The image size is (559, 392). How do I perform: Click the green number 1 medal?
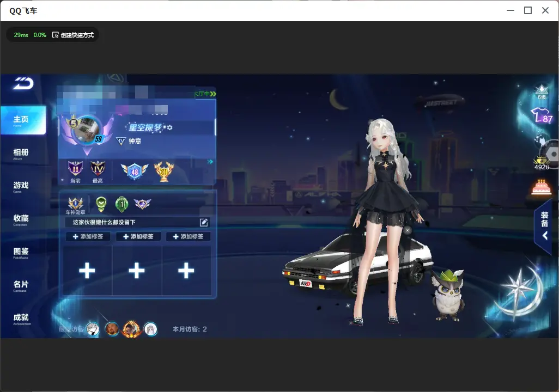(x=122, y=204)
